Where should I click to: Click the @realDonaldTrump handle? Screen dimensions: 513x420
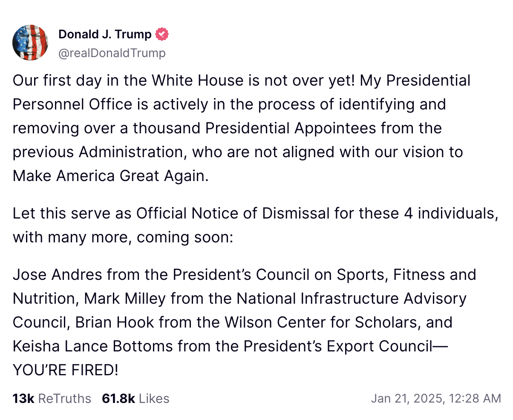(x=112, y=53)
